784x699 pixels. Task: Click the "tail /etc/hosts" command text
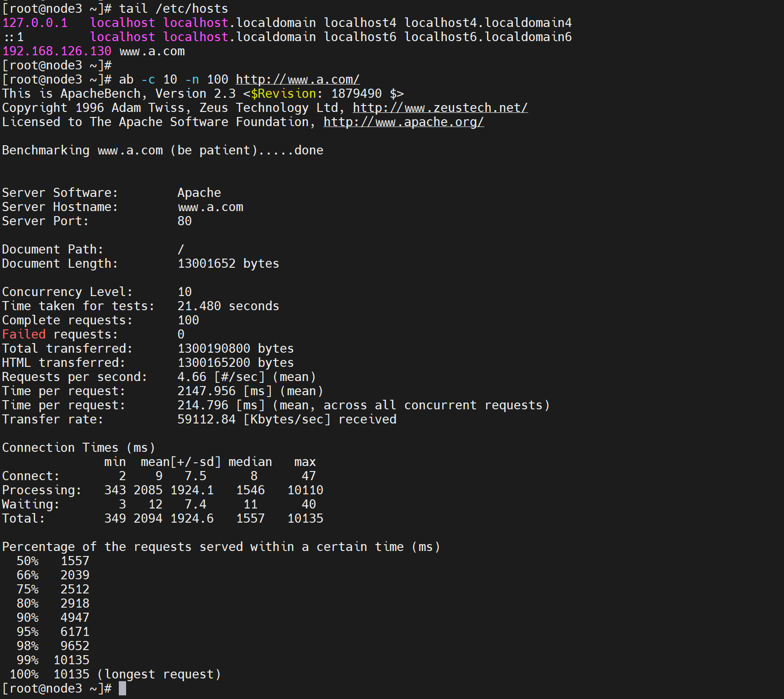[173, 9]
